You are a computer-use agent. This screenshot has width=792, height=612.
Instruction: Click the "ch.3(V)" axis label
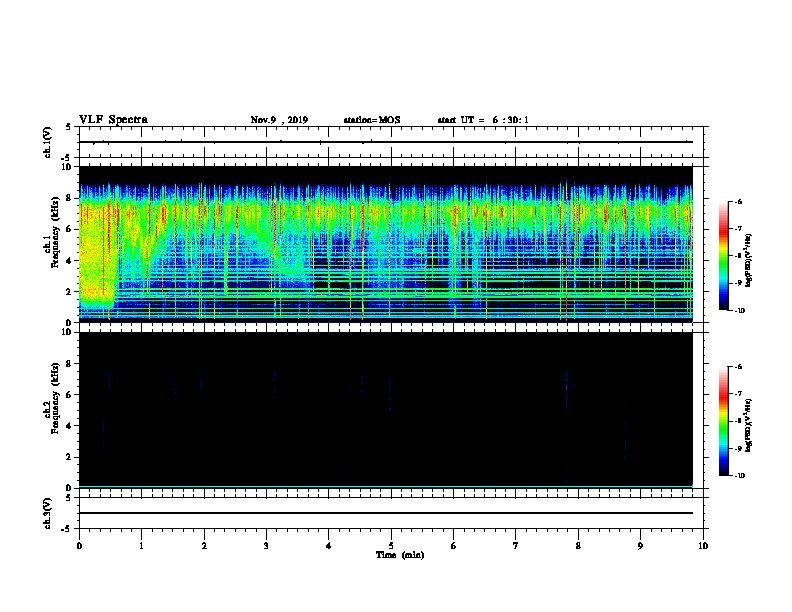48,514
